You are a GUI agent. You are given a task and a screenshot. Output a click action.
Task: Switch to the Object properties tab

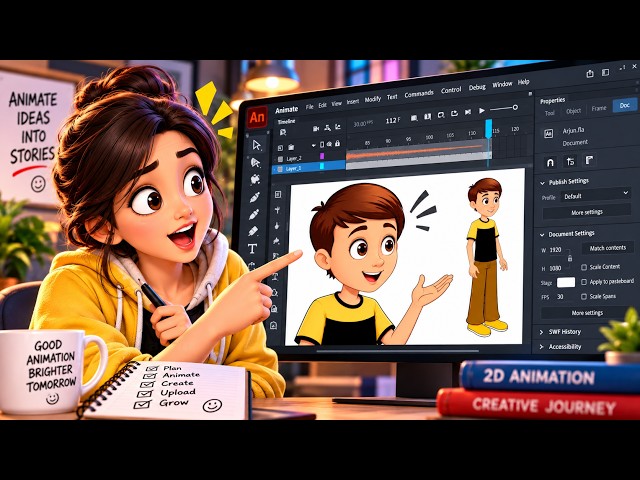point(573,111)
